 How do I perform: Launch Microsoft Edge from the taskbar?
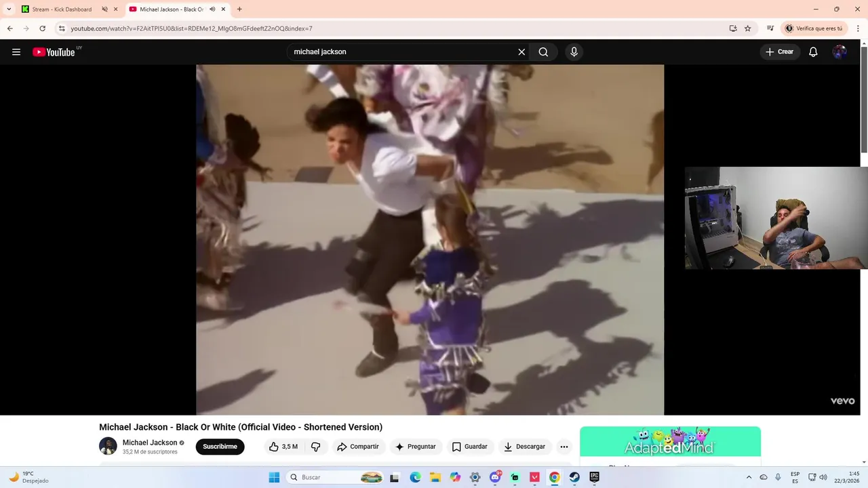coord(415,477)
